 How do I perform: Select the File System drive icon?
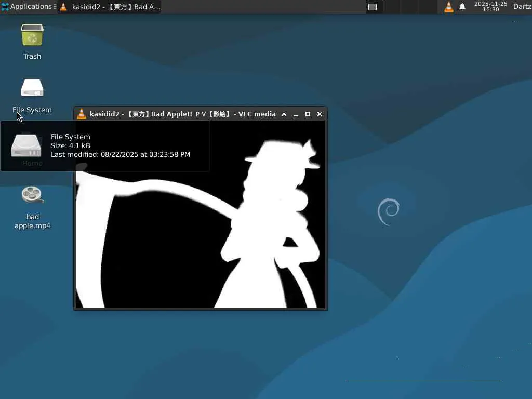[x=32, y=88]
